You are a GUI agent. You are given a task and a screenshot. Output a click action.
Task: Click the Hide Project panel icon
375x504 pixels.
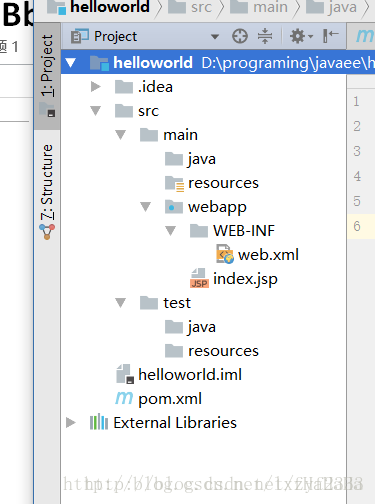point(331,36)
